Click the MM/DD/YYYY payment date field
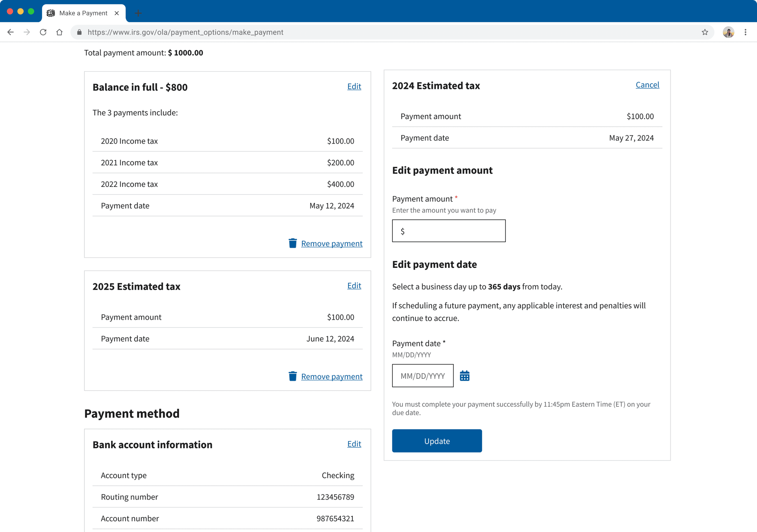757x532 pixels. click(422, 376)
